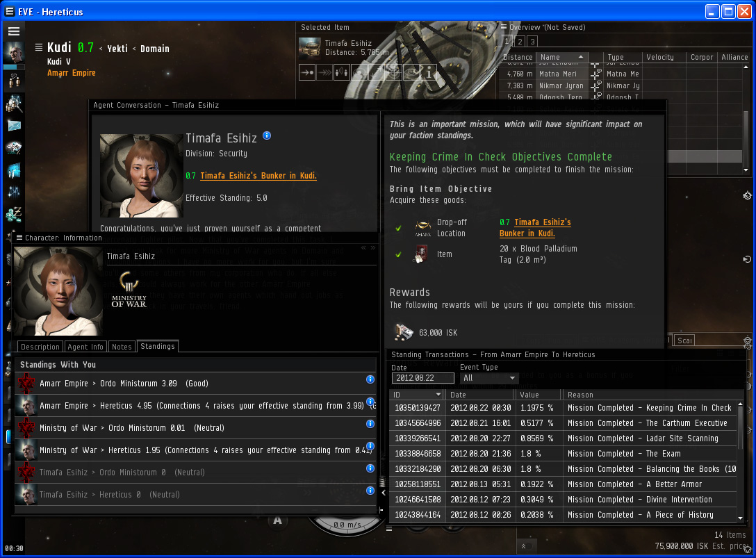
Task: Open Character Information window menu icon
Action: 19,237
